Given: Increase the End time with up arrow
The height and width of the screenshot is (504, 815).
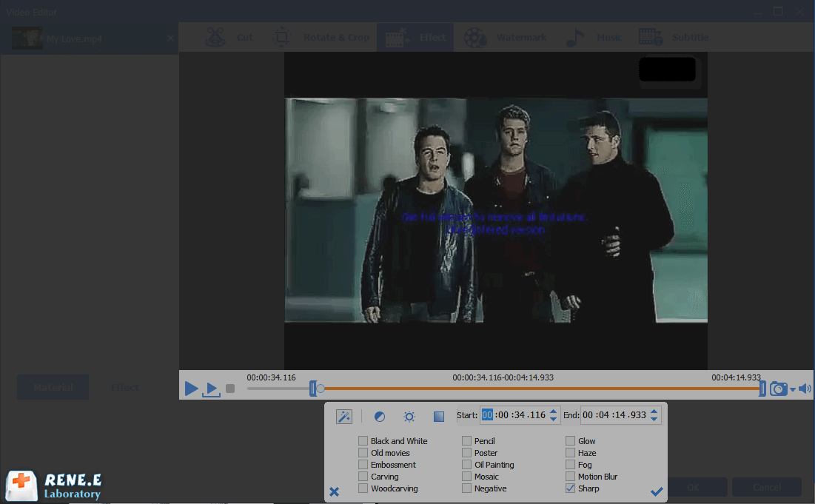Looking at the screenshot, I should tap(654, 411).
